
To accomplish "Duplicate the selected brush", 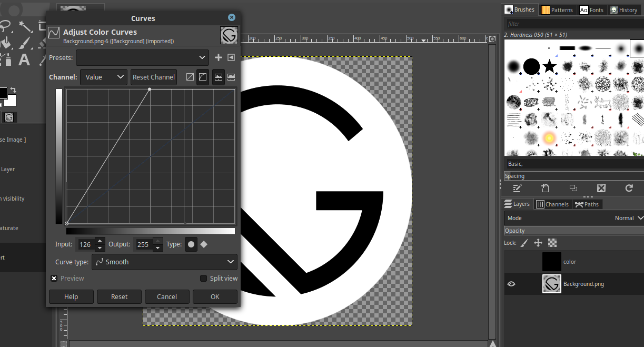I will (573, 188).
